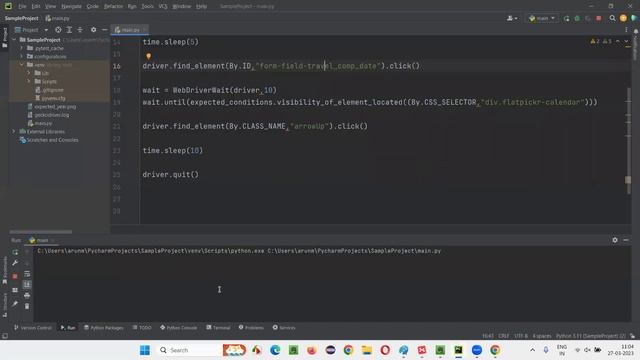The image size is (640, 360).
Task: Open Python Console tool window
Action: pos(179,328)
